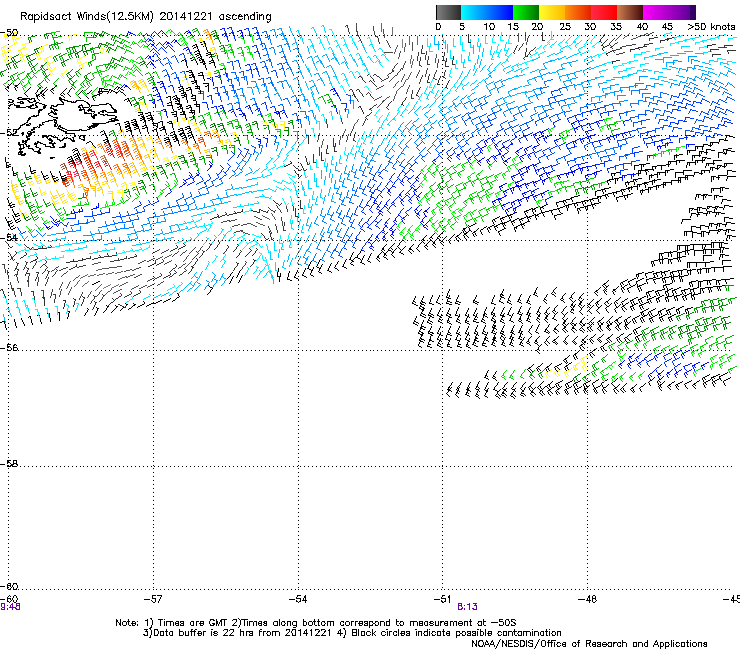Click the 'Rapidscat Winds(12.5KM)' title text
Screen dimensions: 740x650
[x=87, y=17]
